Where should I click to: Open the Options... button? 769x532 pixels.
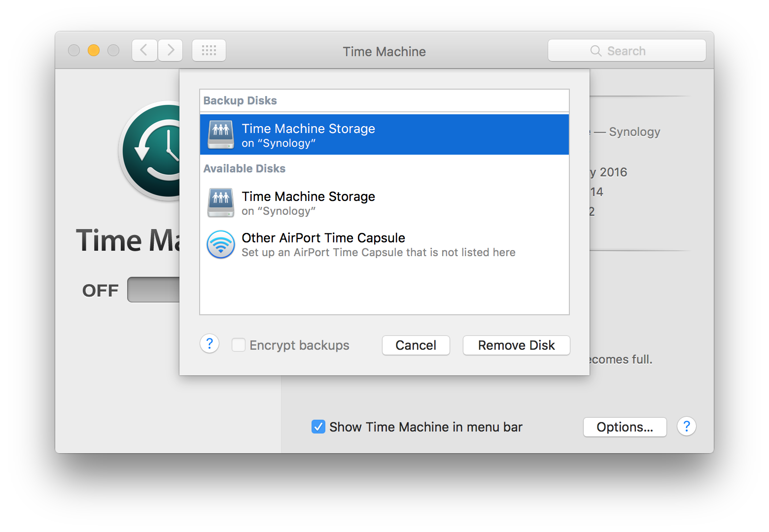pos(625,427)
